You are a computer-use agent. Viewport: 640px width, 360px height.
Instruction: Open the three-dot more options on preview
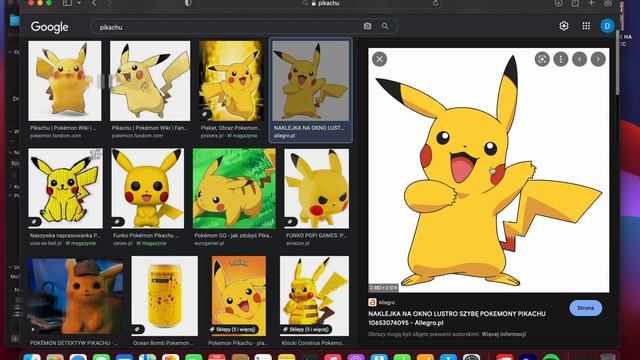point(560,59)
